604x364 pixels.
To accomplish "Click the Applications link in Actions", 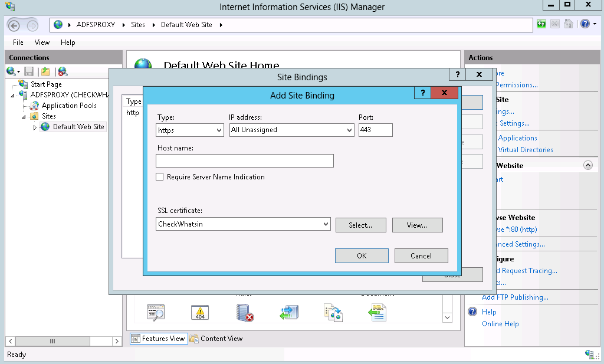I will point(517,138).
